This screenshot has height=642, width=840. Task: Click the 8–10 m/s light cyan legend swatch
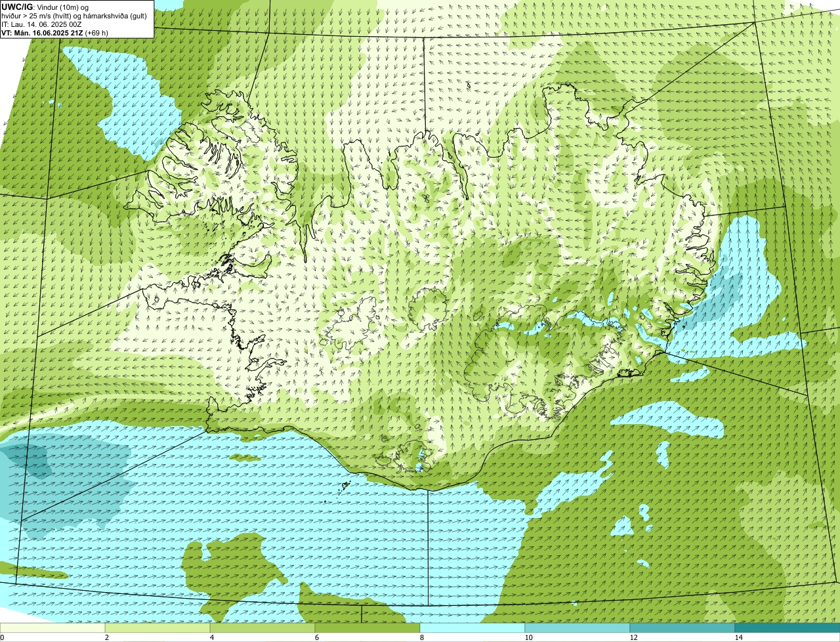pos(472,628)
